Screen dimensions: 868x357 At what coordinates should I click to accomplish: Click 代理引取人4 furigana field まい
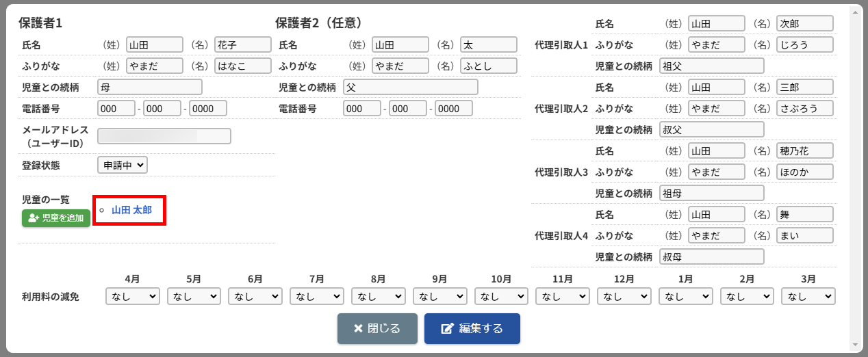(x=804, y=235)
